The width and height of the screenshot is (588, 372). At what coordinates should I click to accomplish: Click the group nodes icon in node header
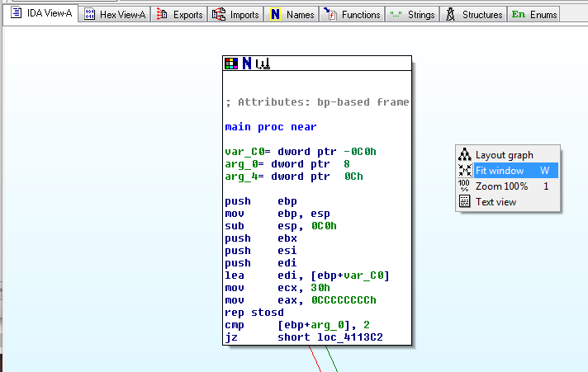point(262,64)
